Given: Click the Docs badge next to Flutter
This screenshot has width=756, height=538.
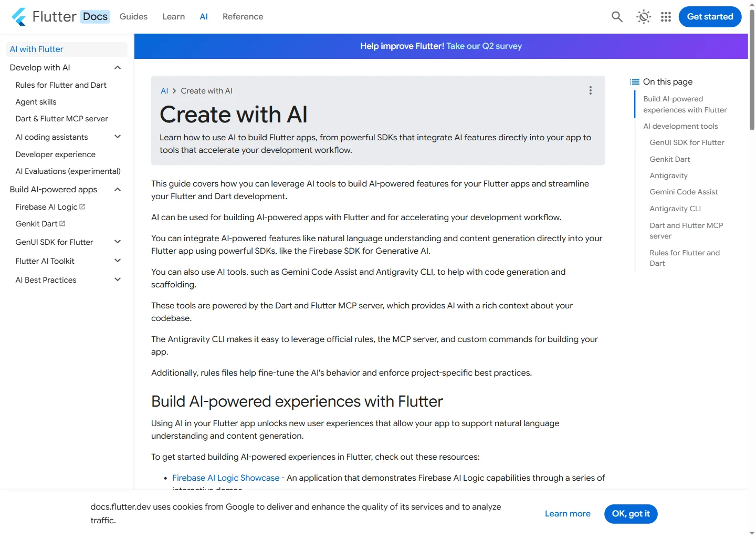Looking at the screenshot, I should pos(96,17).
